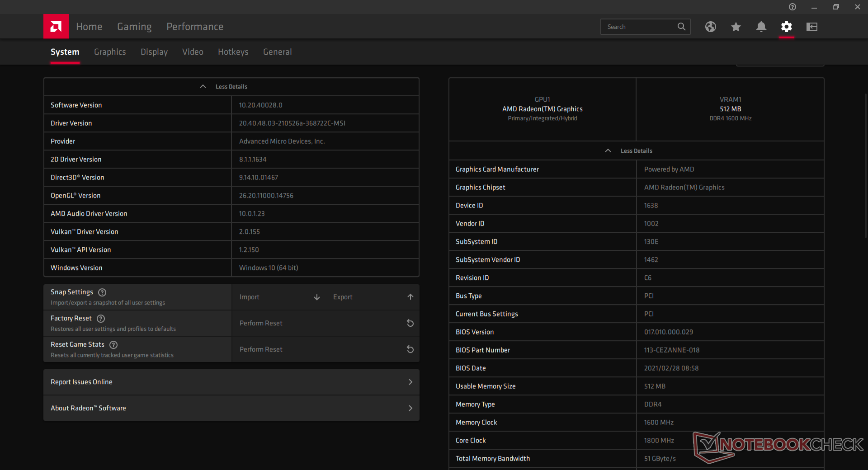The height and width of the screenshot is (470, 868).
Task: Collapse GPU details with Less Details
Action: tap(637, 151)
